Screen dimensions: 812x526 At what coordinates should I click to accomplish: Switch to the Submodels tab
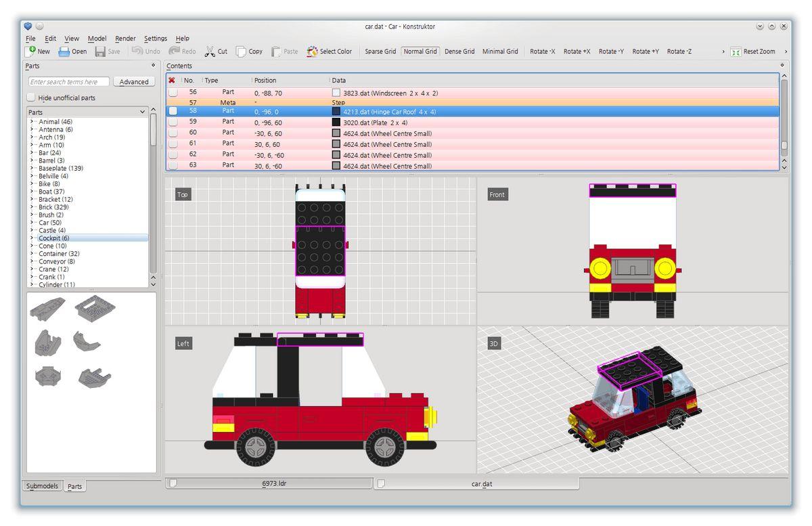coord(43,486)
